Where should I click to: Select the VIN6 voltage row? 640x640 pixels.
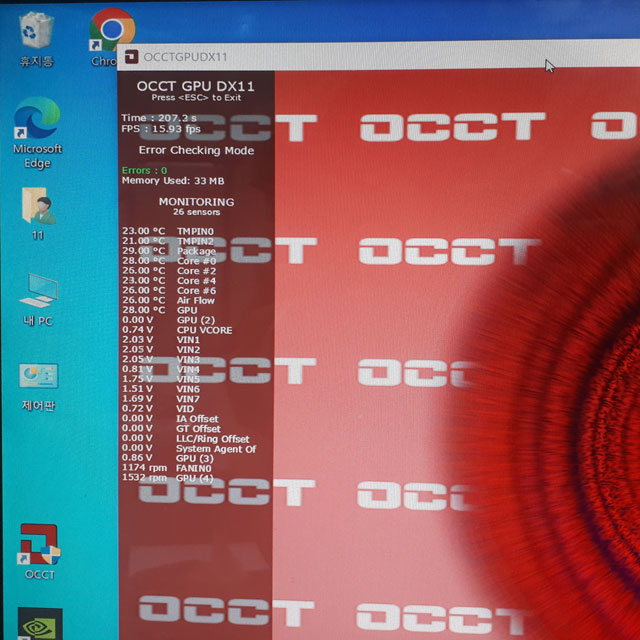(x=161, y=389)
